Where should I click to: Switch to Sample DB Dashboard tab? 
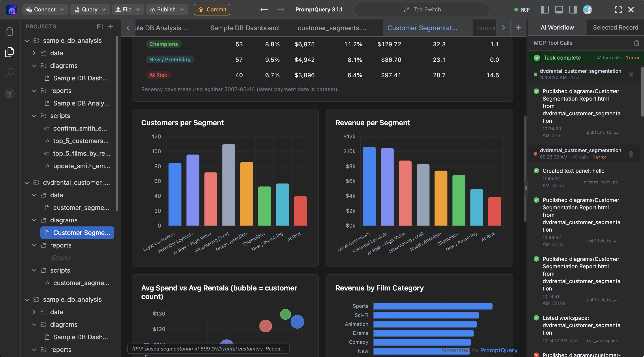(x=244, y=28)
